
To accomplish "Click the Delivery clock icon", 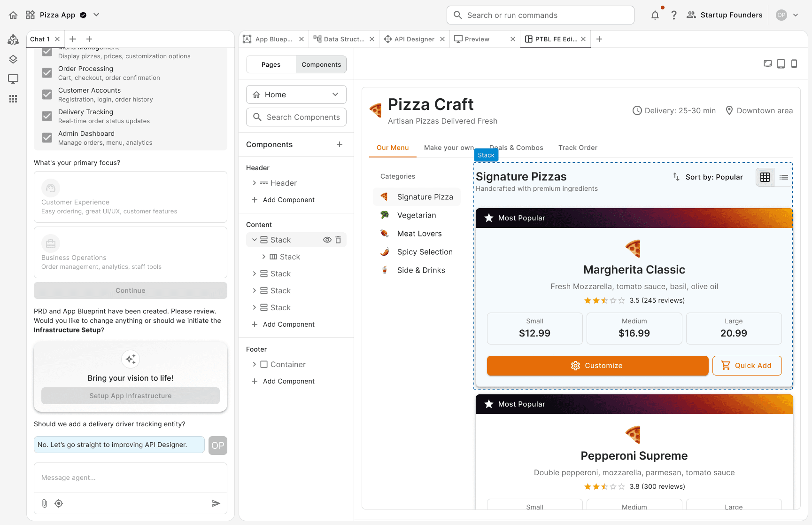I will pos(637,110).
